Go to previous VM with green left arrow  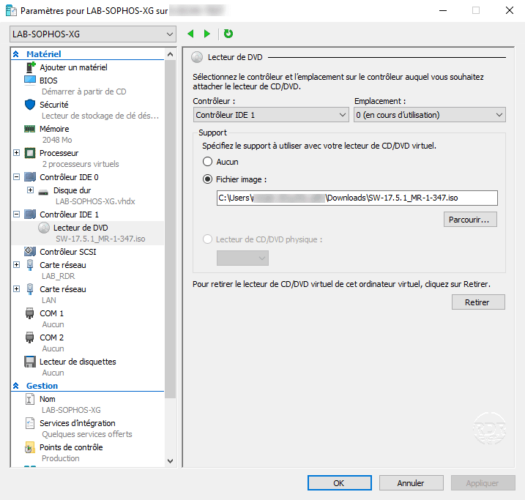191,33
